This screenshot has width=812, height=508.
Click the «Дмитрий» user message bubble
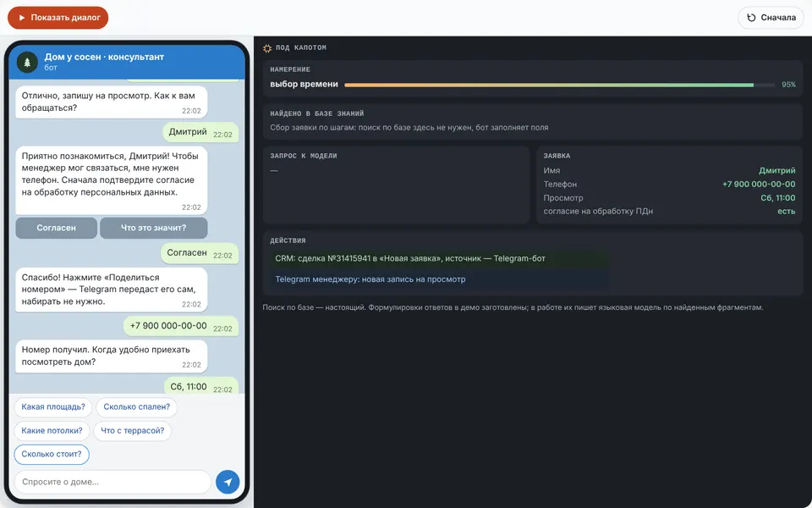tap(200, 132)
